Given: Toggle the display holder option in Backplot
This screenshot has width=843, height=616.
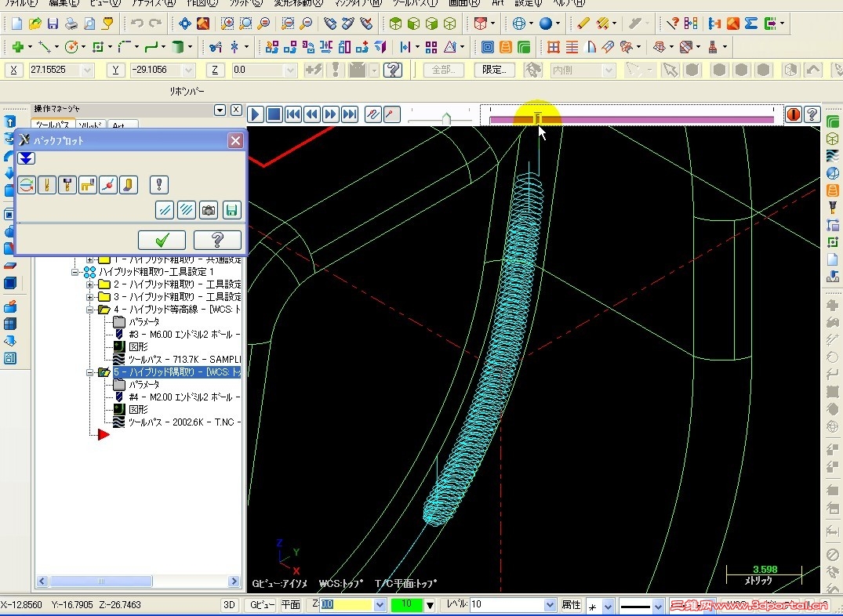Looking at the screenshot, I should [67, 185].
